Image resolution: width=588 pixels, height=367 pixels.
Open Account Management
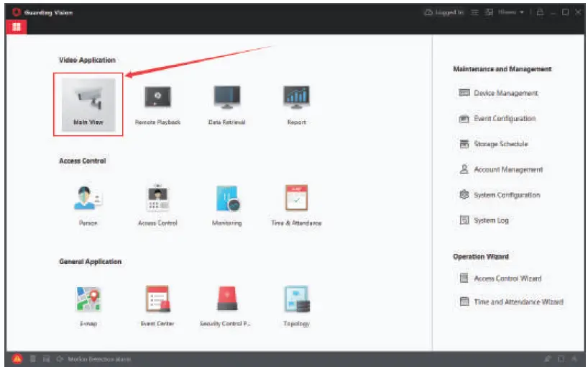501,169
